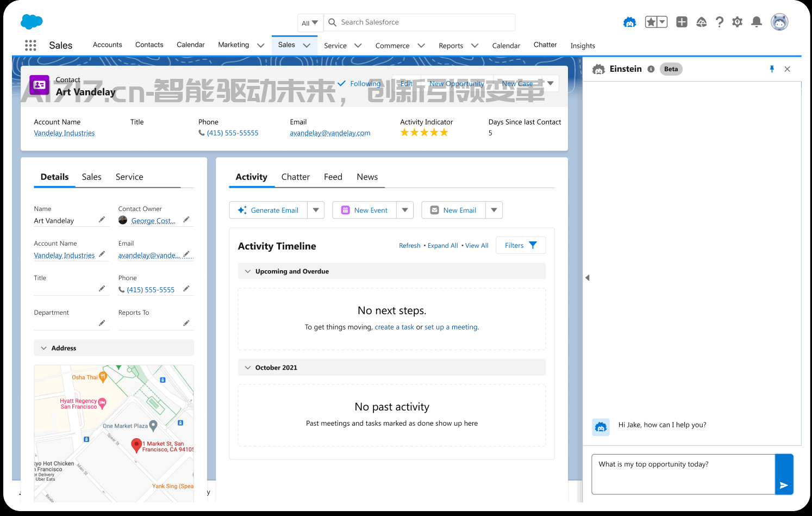Click the global actions plus icon

(x=682, y=22)
